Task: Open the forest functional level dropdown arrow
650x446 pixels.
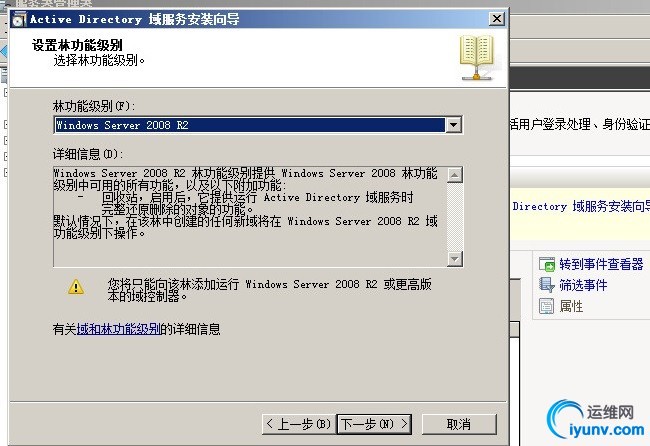Action: pos(454,125)
